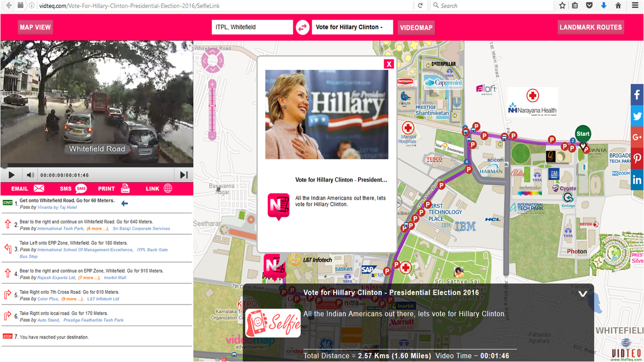
Task: Switch to MAP VIEW
Action: click(x=35, y=27)
